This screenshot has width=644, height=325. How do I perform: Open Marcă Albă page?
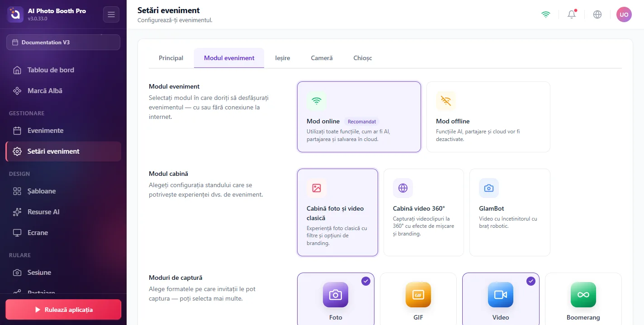click(x=63, y=91)
